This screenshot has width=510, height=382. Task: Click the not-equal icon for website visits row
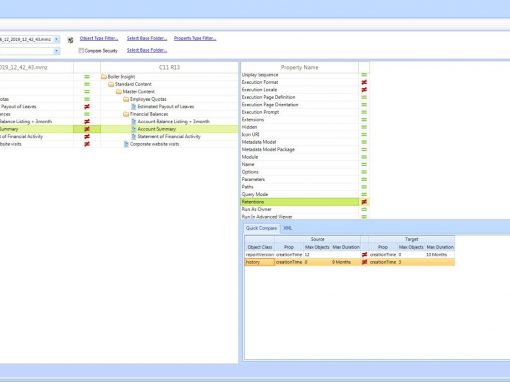(87, 144)
